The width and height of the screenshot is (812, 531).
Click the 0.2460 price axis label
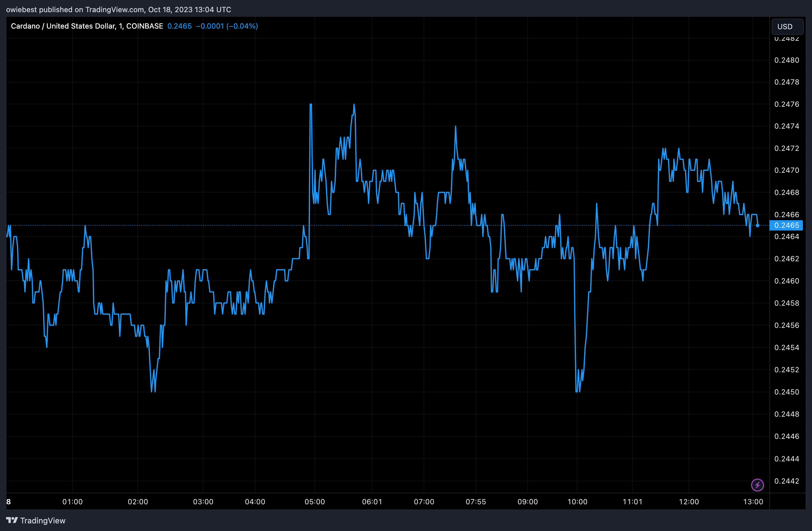[787, 281]
